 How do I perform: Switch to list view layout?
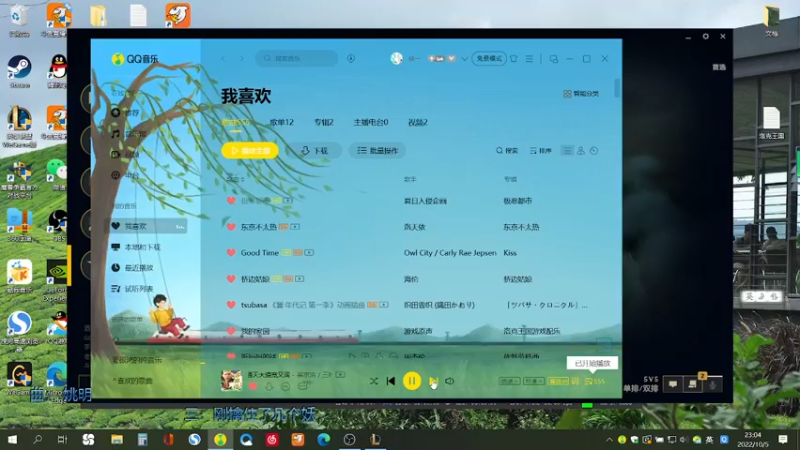click(567, 151)
